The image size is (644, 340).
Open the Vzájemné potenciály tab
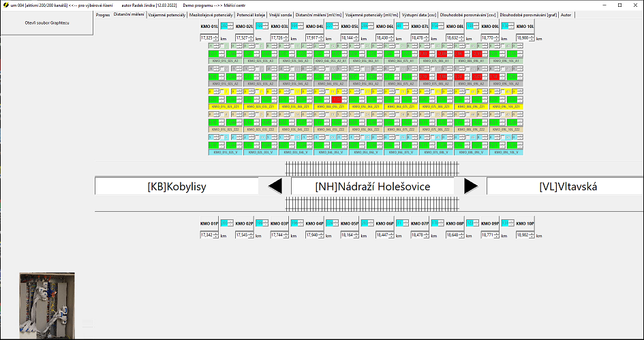[x=167, y=14]
